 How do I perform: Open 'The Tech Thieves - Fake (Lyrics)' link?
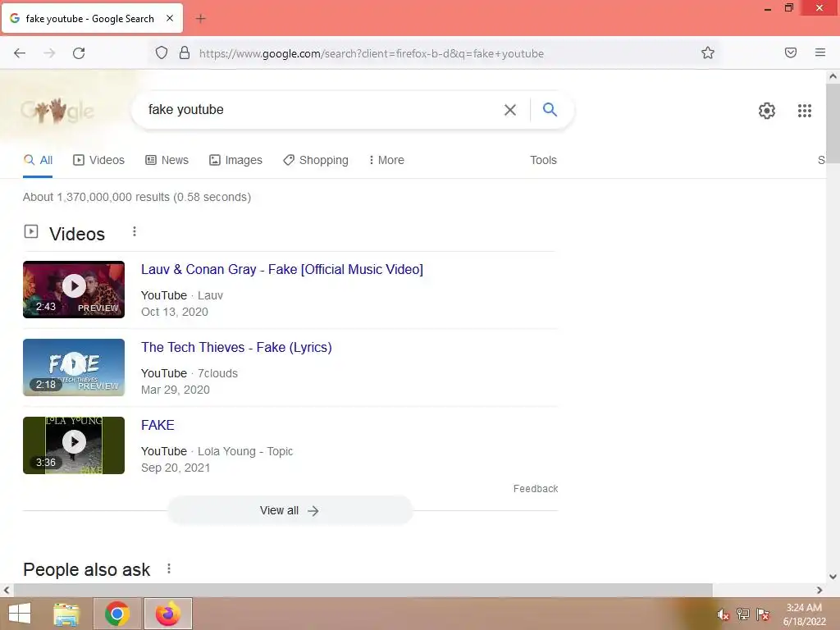pyautogui.click(x=236, y=347)
